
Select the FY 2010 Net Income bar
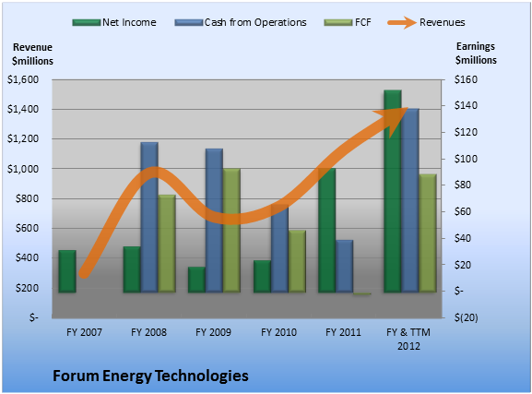coord(262,277)
